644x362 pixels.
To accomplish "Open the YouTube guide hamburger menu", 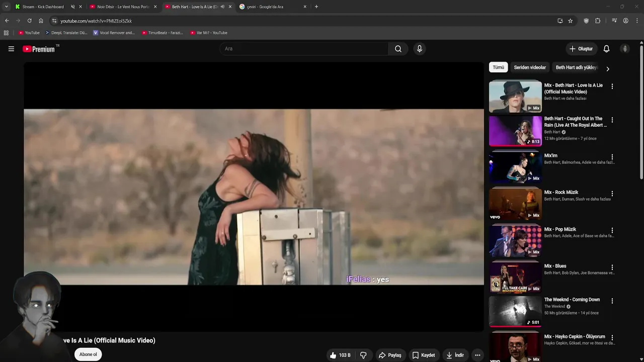I will pos(11,49).
